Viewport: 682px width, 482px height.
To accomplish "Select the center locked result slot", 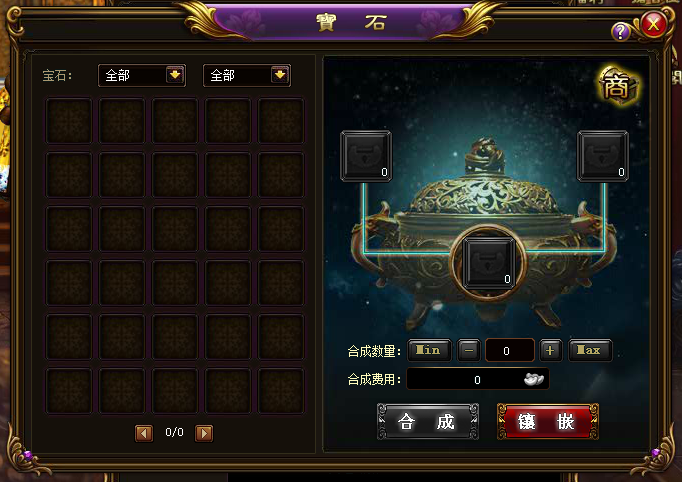I will [x=488, y=263].
